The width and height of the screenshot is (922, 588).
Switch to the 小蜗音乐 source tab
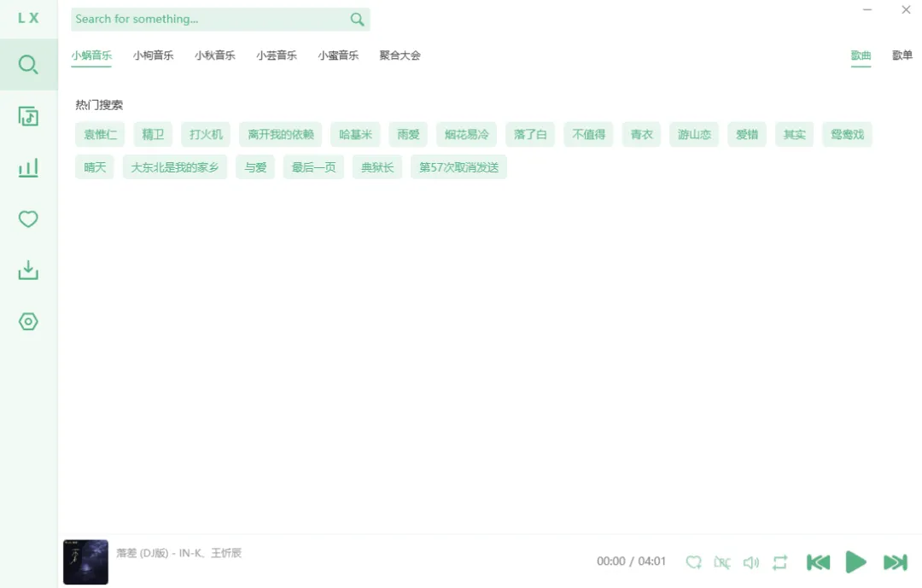(91, 55)
